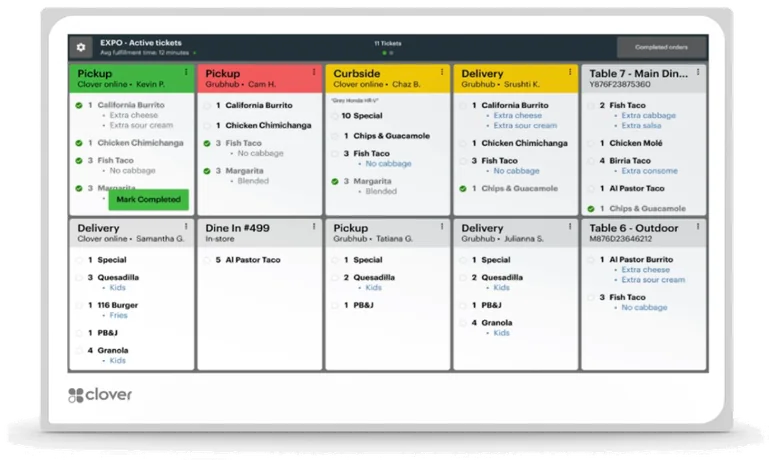The width and height of the screenshot is (769, 460).
Task: Open options menu on Table 7 ticket
Action: (x=698, y=72)
